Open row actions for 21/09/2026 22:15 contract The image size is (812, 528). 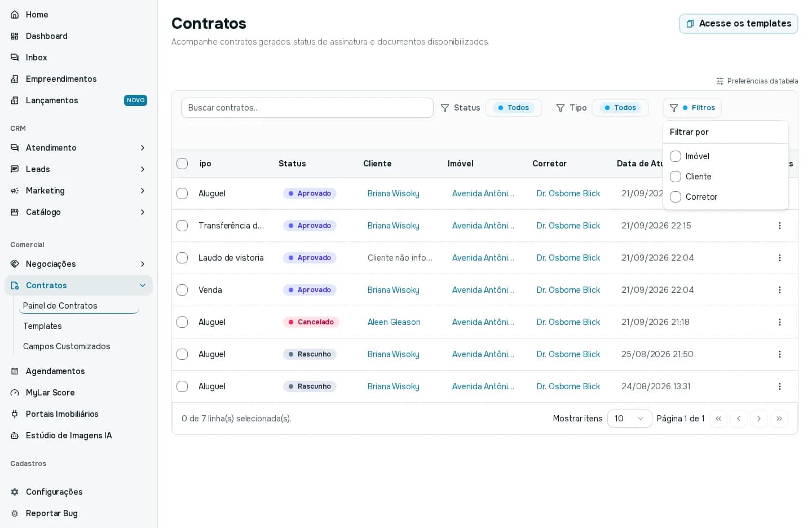pos(780,226)
